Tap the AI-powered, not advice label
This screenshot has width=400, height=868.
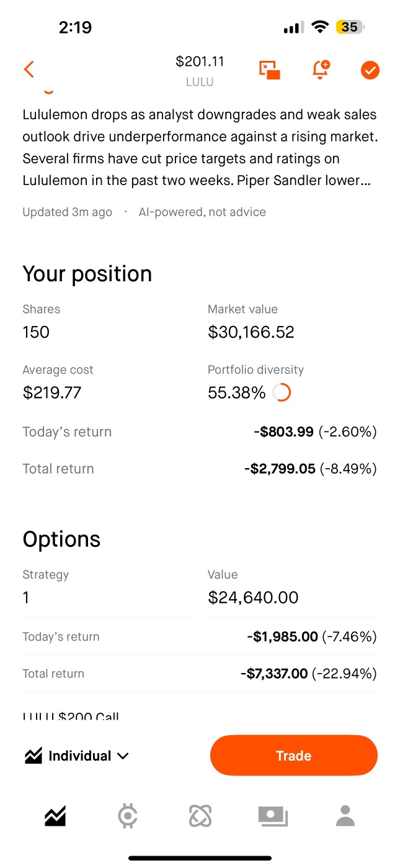pyautogui.click(x=202, y=212)
